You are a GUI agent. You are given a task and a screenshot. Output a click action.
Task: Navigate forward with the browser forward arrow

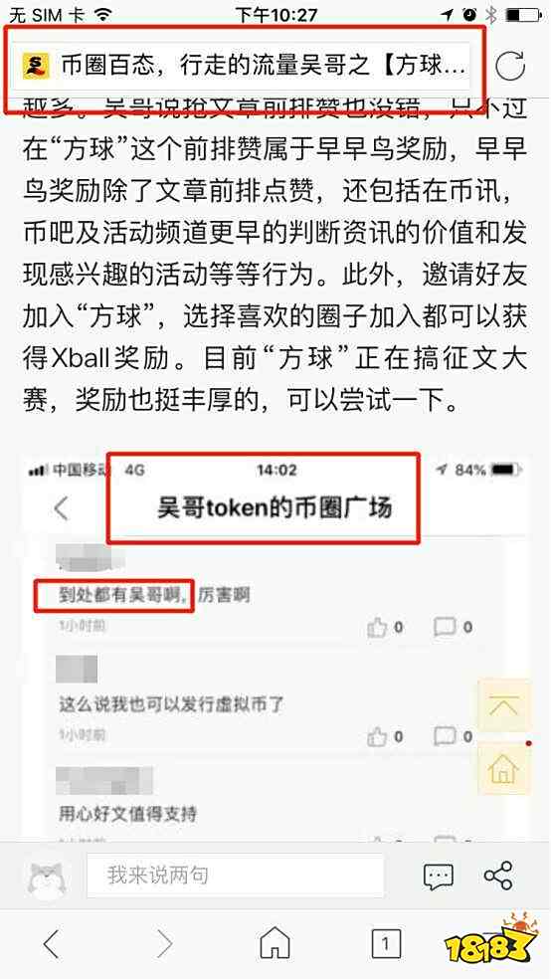tap(164, 943)
